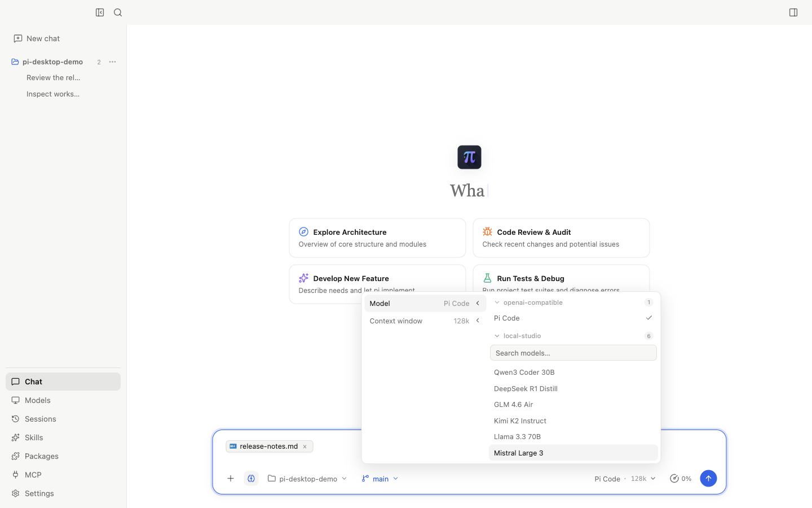Choose the Explore Architecture card
The width and height of the screenshot is (812, 508).
click(378, 238)
